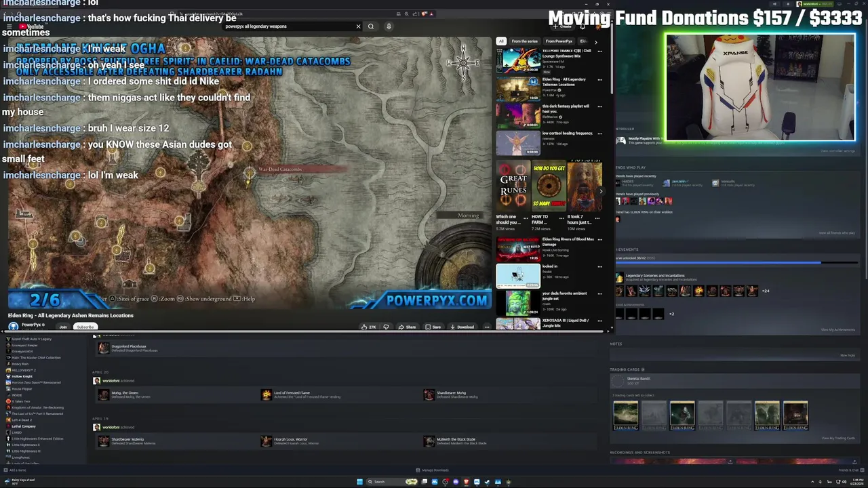Open 'low cortisol healing frequency' video
868x488 pixels.
point(567,134)
